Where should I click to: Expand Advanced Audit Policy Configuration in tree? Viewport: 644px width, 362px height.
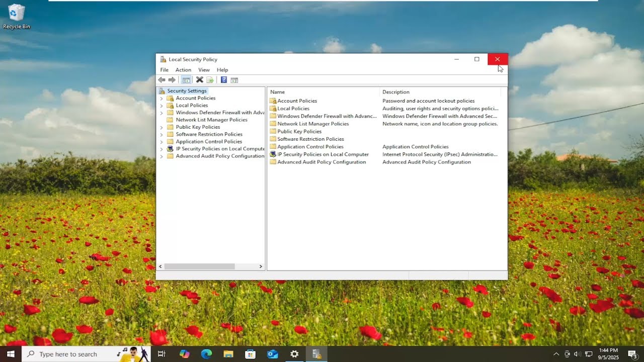[162, 156]
